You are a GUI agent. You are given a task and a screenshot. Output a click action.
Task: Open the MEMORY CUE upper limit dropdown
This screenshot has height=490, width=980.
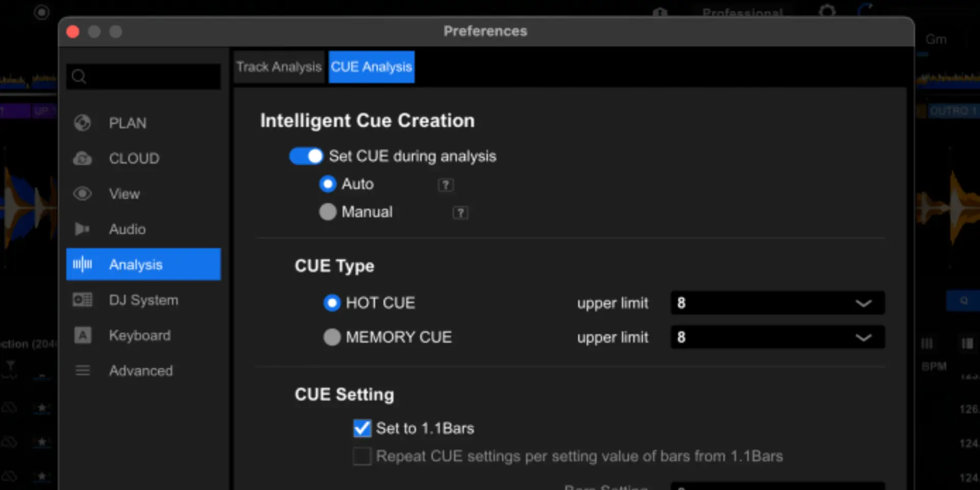tap(778, 337)
